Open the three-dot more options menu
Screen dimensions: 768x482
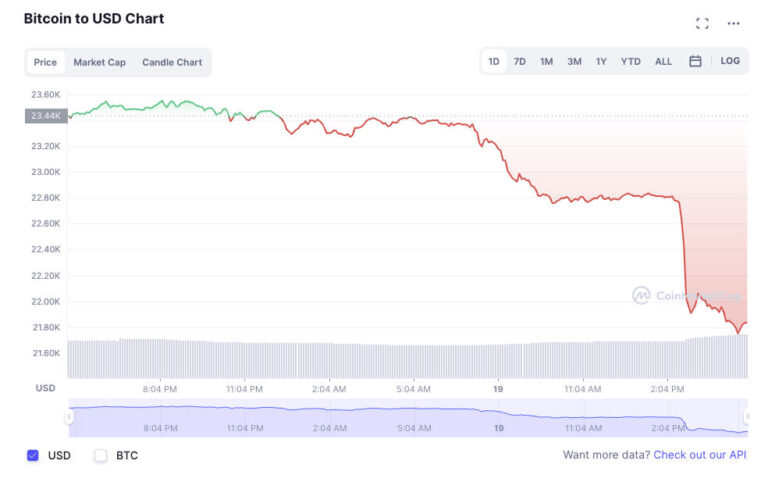[x=734, y=23]
